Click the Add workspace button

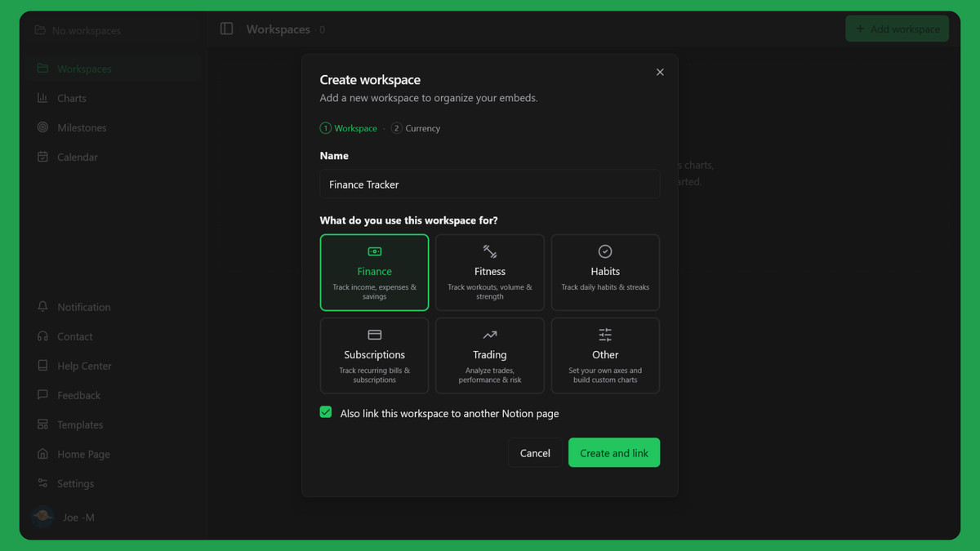(x=897, y=29)
